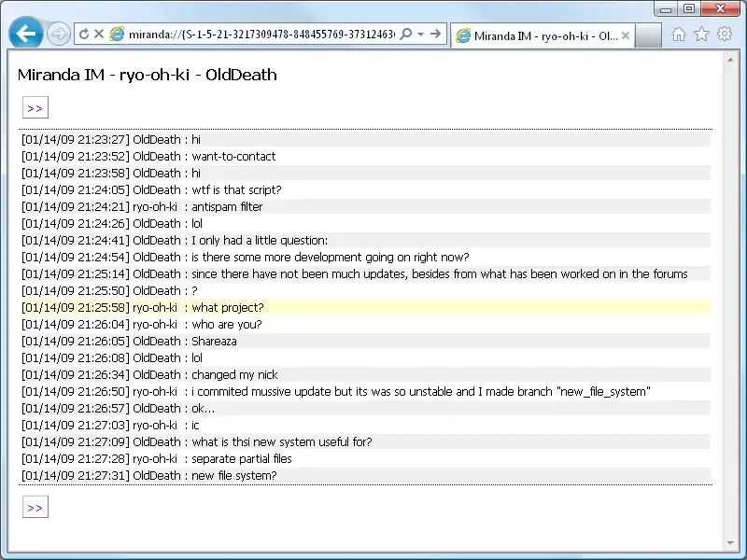Click 'what is thsi new system useful for?'

(x=282, y=441)
